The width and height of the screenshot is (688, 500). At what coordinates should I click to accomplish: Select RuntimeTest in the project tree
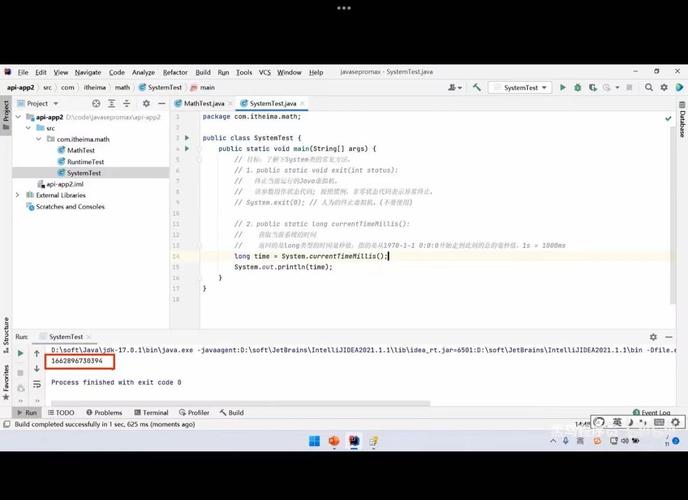[x=85, y=161]
